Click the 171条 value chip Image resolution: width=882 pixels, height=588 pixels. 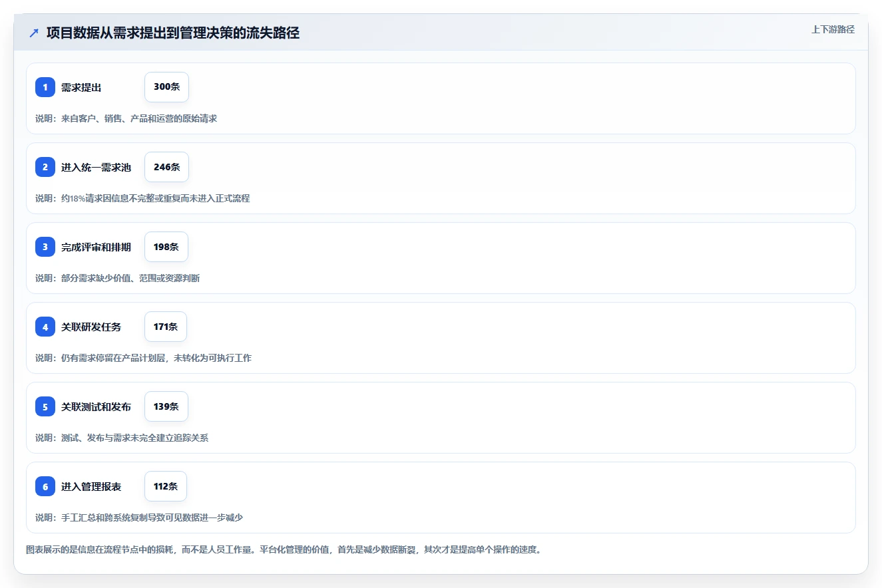point(166,327)
